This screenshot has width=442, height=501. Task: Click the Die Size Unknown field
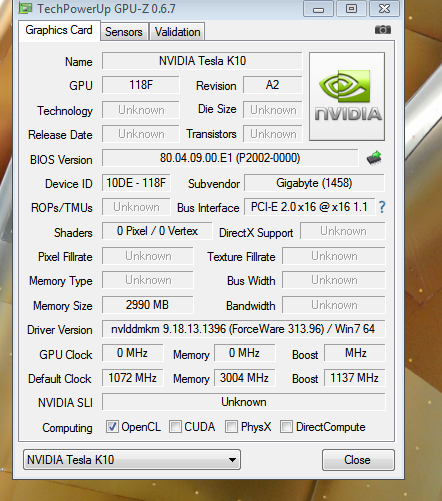point(273,110)
